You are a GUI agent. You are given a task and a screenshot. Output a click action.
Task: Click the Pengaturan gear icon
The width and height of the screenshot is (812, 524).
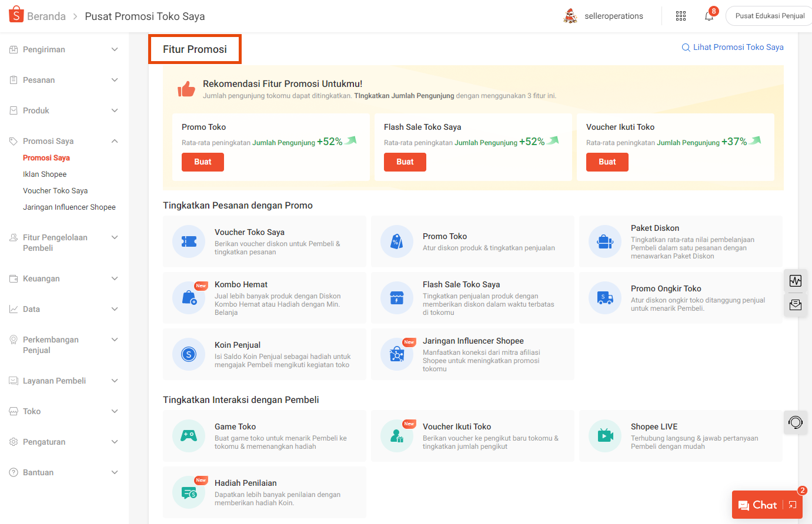[x=14, y=442]
